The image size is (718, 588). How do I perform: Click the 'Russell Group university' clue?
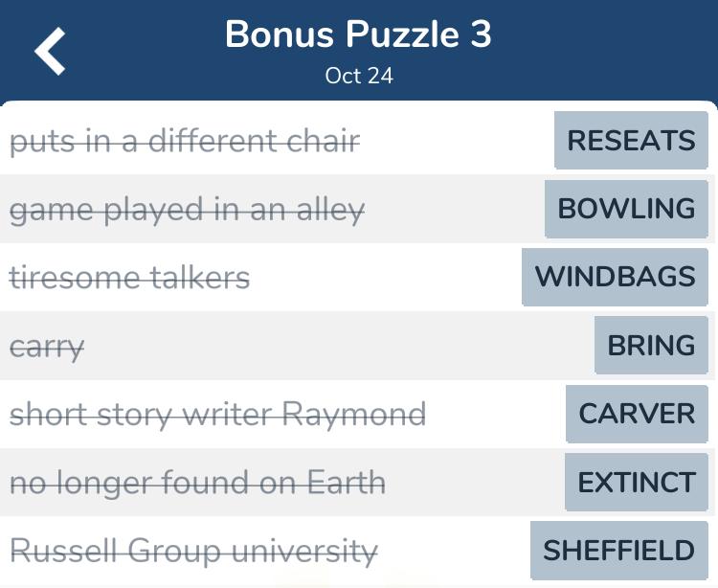(193, 552)
